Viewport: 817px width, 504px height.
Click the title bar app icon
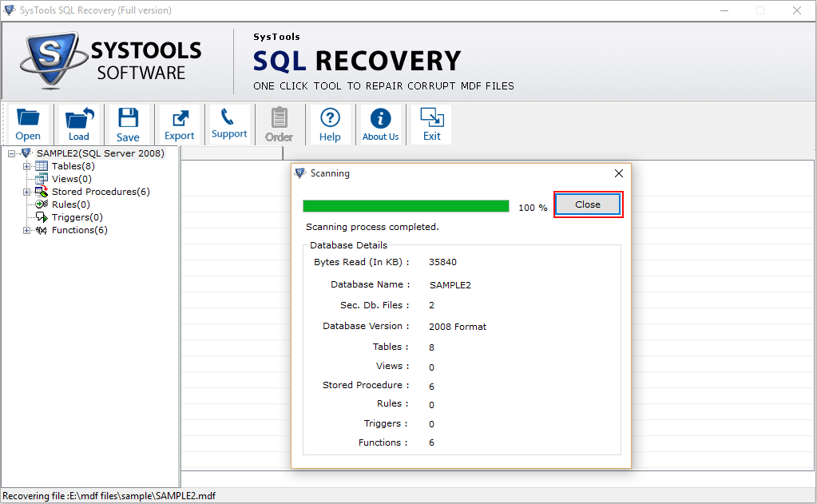(10, 10)
